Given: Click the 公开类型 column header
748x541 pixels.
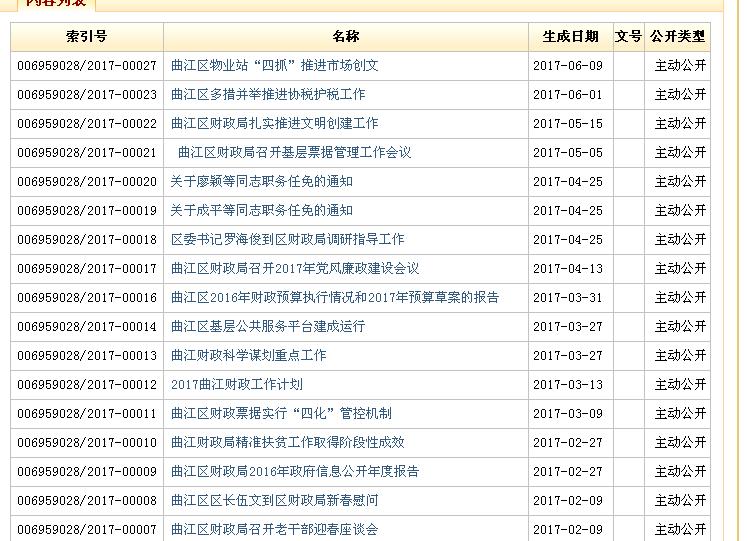Looking at the screenshot, I should pos(677,36).
